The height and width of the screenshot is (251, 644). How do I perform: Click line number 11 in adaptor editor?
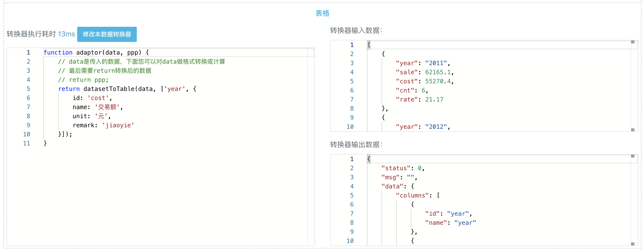[x=26, y=143]
